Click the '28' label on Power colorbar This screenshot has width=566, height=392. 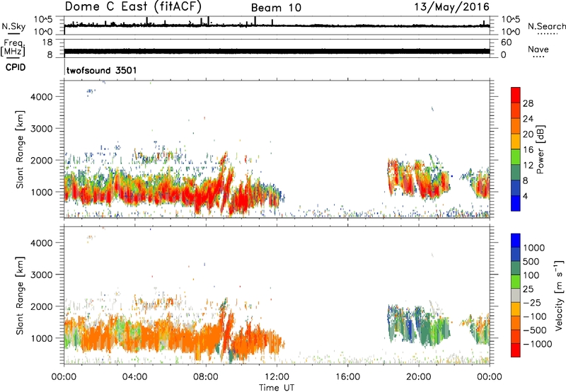(x=528, y=103)
